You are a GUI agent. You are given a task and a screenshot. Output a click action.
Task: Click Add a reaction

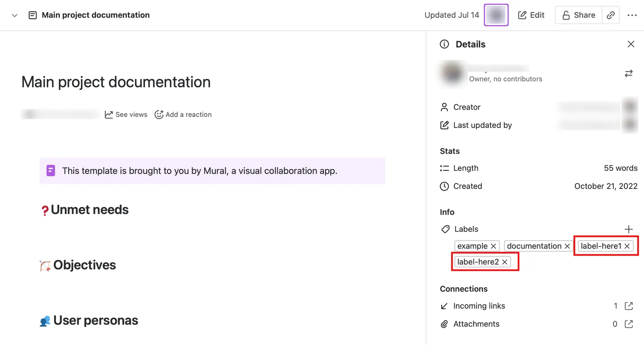click(183, 114)
